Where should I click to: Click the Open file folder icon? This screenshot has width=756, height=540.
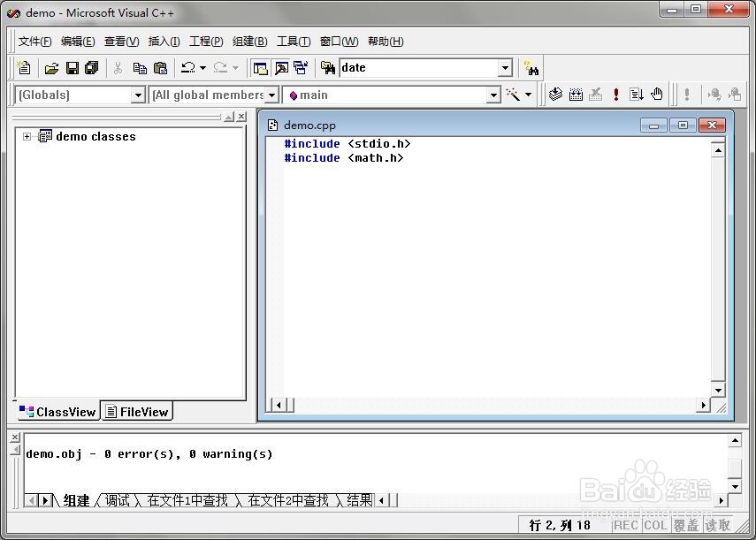(51, 68)
